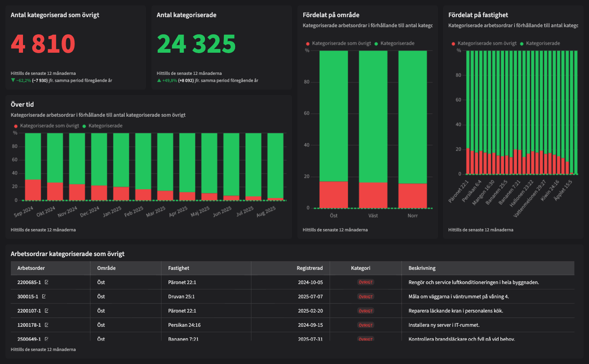Open work order 2200685-1
Screen dimensions: 589x364
[28, 282]
